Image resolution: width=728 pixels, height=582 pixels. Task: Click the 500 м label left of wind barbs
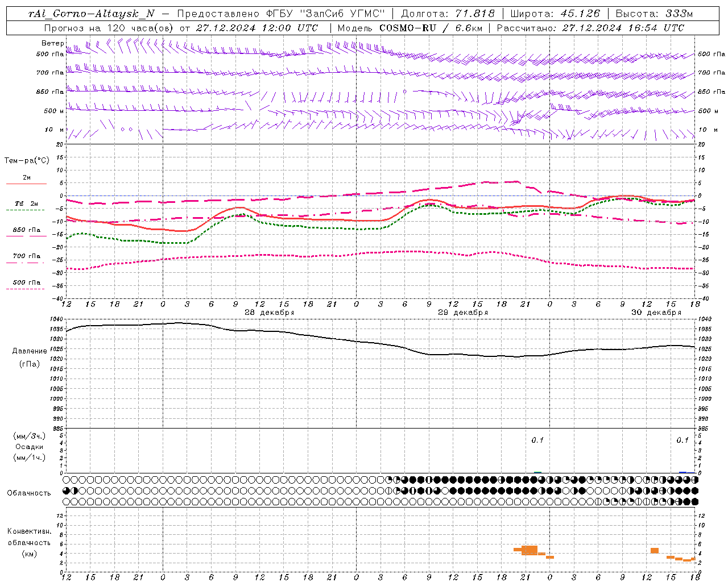pyautogui.click(x=54, y=111)
